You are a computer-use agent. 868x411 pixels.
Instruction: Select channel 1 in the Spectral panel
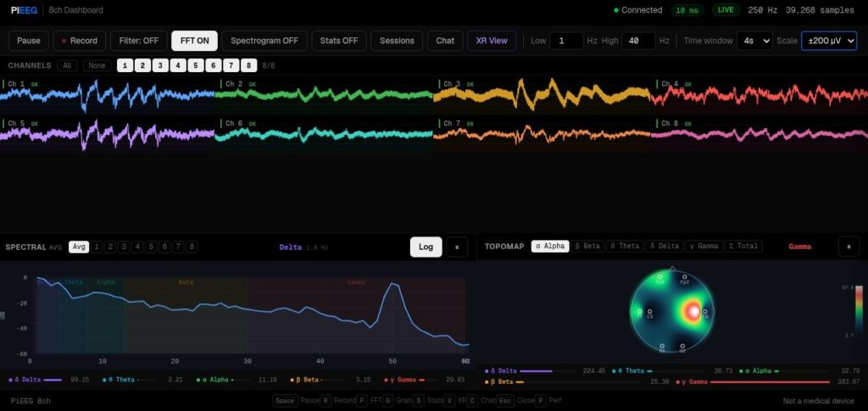(97, 247)
